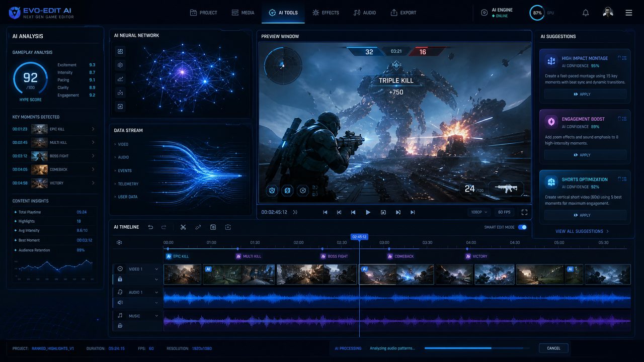Viewport: 644px width, 362px height.
Task: Click the music note icon on Music track
Action: (x=120, y=316)
